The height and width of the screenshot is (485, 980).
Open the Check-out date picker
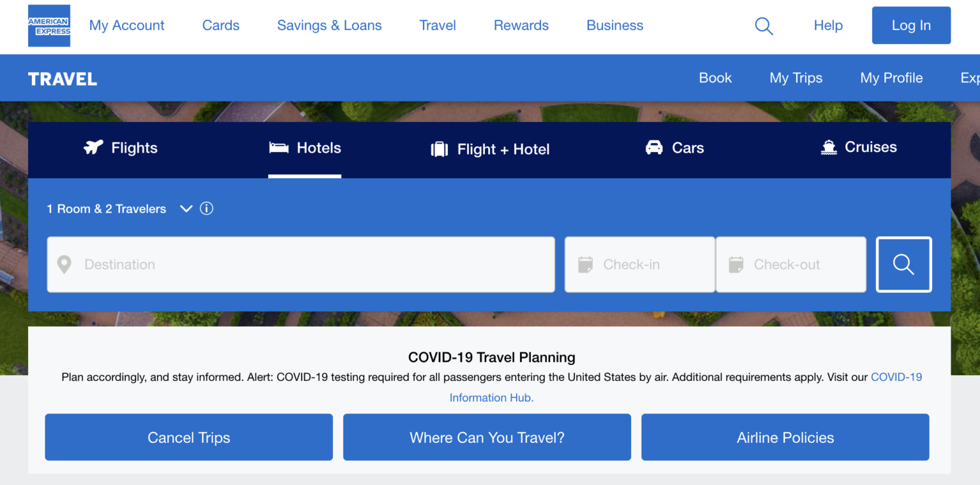[791, 264]
